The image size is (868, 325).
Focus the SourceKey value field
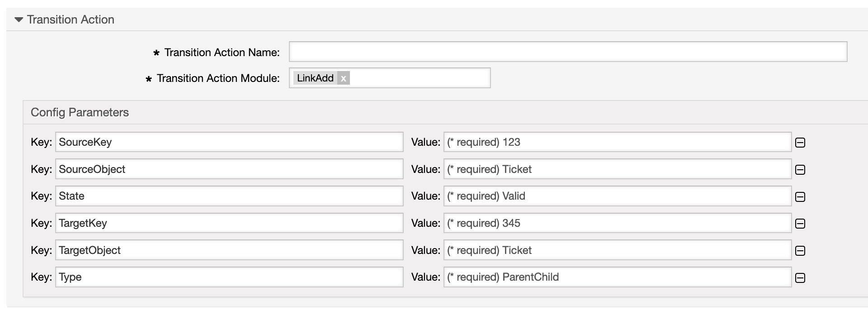617,142
